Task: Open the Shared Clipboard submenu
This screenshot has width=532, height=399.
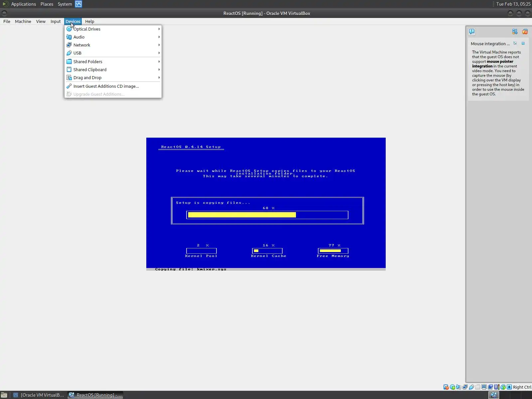Action: [x=113, y=69]
